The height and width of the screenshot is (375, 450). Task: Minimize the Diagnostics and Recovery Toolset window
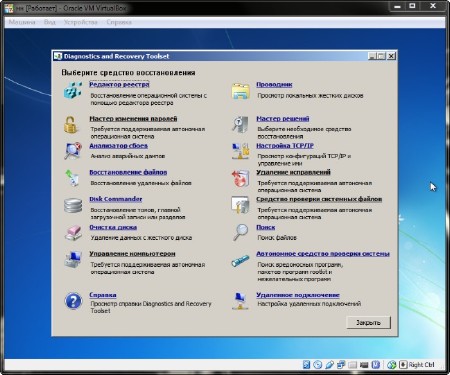pos(372,56)
